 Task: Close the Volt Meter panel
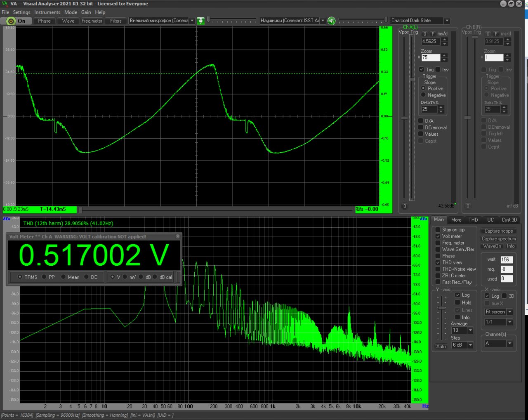tap(178, 236)
